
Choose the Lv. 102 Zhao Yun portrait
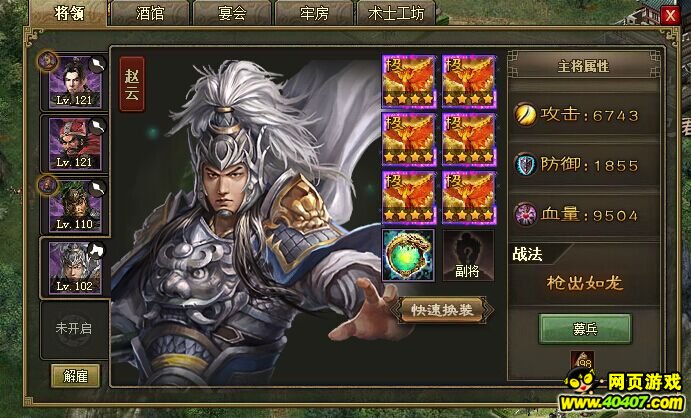[75, 268]
